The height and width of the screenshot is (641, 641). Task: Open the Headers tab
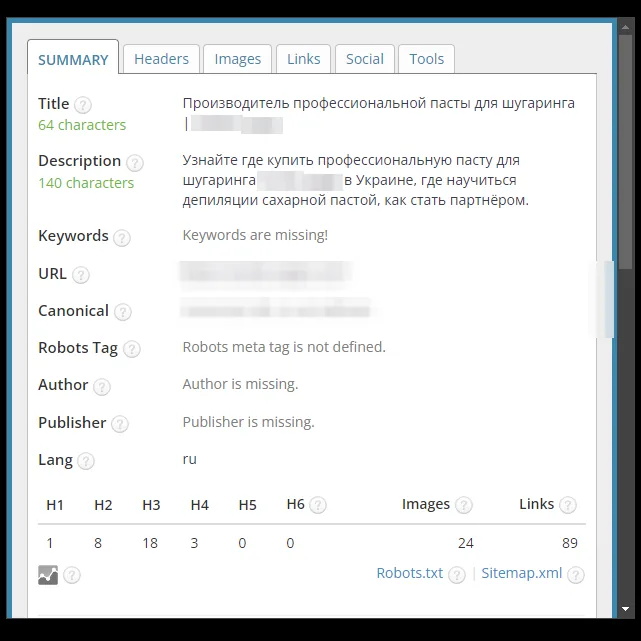pyautogui.click(x=161, y=59)
